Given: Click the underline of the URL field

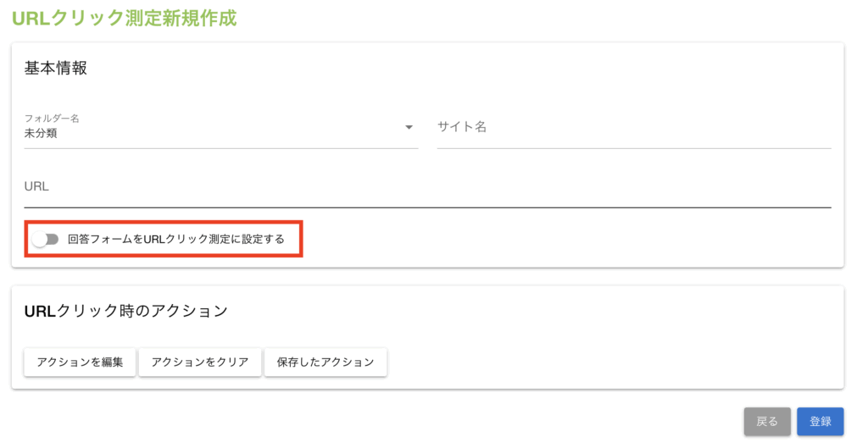Looking at the screenshot, I should (427, 207).
